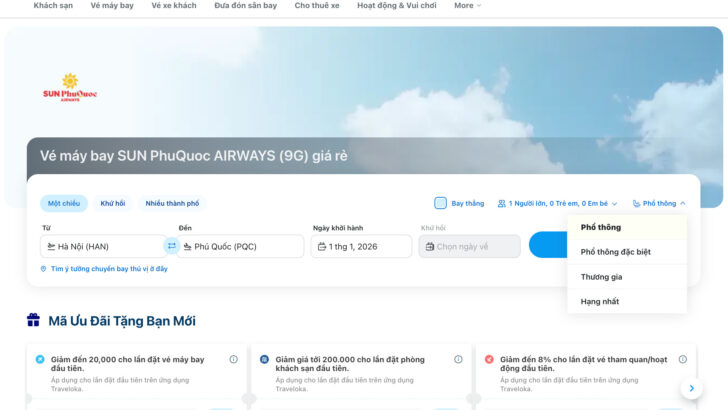
Task: Open Đưa đón sân bay section
Action: [x=245, y=6]
